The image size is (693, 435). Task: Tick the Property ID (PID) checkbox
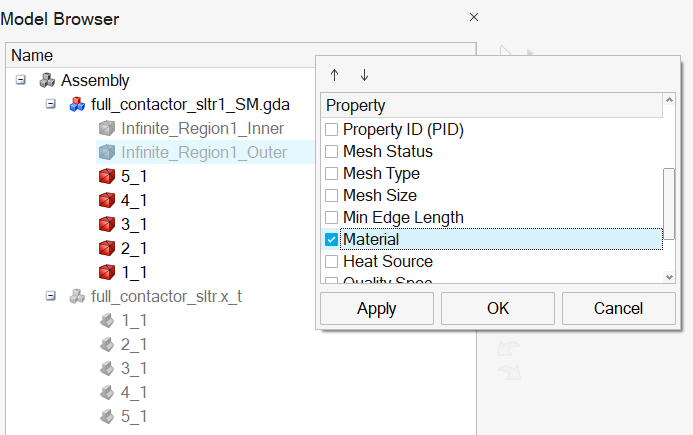(332, 130)
